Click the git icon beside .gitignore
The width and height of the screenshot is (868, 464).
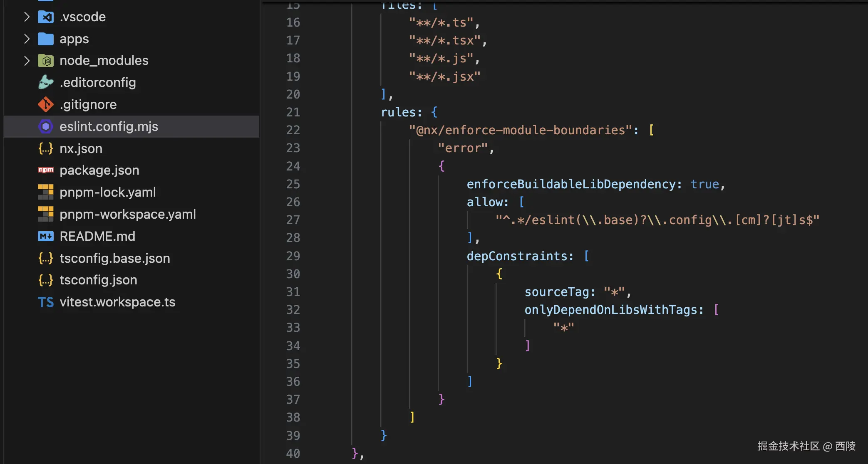46,104
